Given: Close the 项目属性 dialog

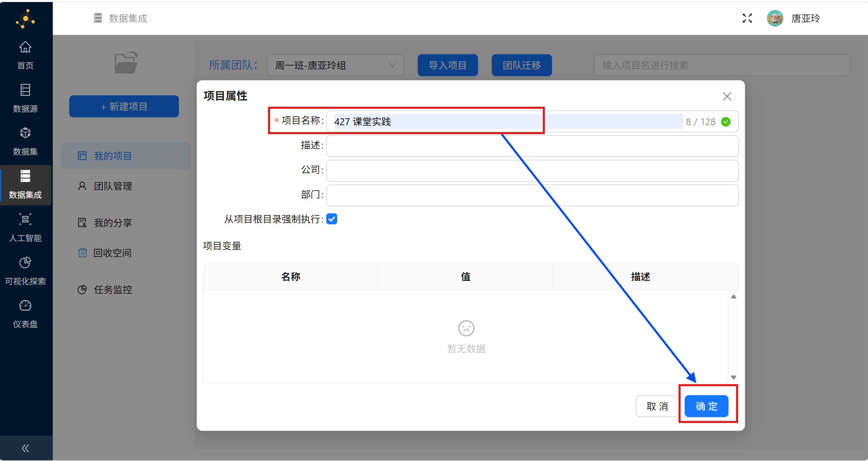Looking at the screenshot, I should 727,96.
